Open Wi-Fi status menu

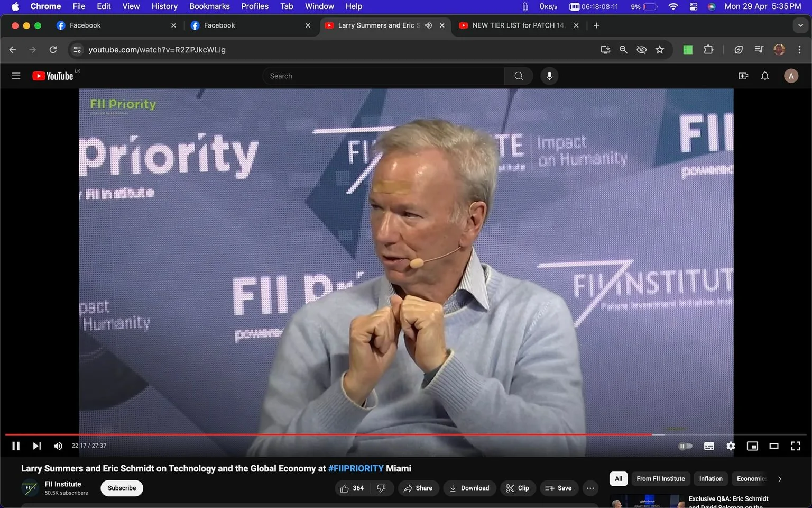[673, 6]
